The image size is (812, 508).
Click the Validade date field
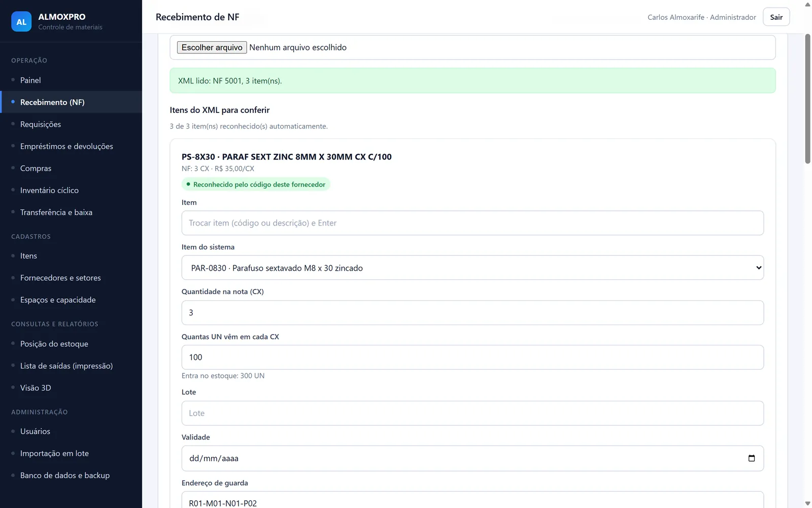[472, 458]
